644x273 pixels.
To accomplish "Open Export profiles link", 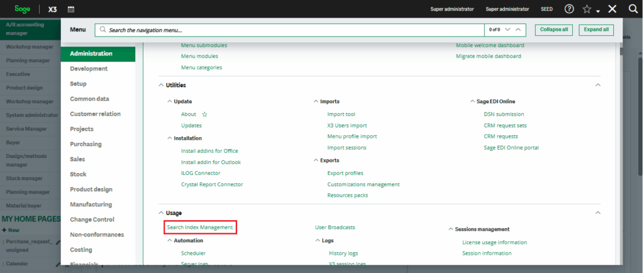I will pyautogui.click(x=345, y=173).
